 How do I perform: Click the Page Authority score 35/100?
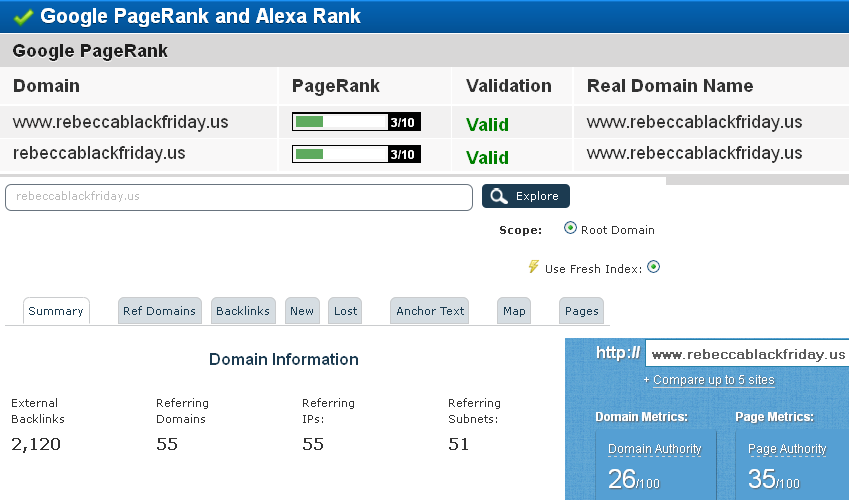click(x=774, y=479)
